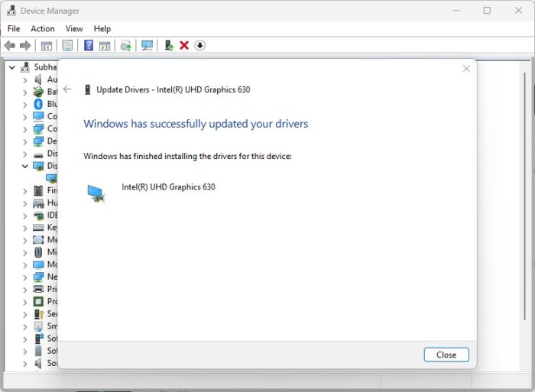535x392 pixels.
Task: Select the Bluetooth device category icon
Action: coord(38,104)
